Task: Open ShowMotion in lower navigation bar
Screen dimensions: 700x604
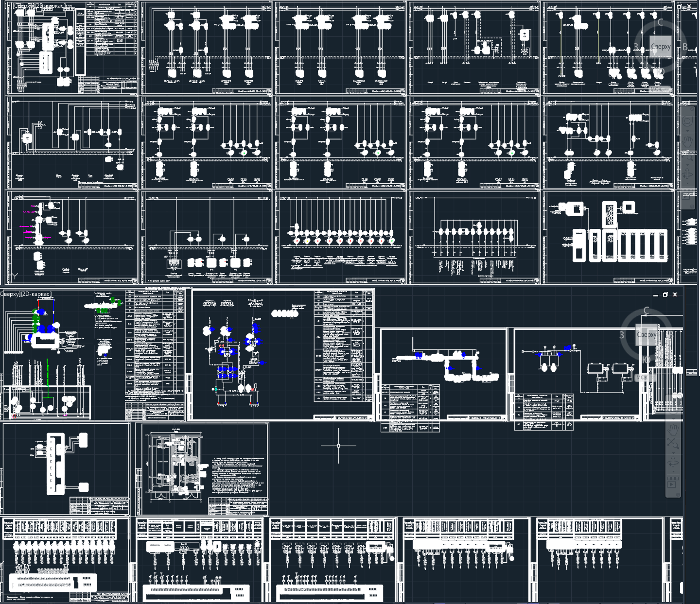Action: tap(673, 482)
